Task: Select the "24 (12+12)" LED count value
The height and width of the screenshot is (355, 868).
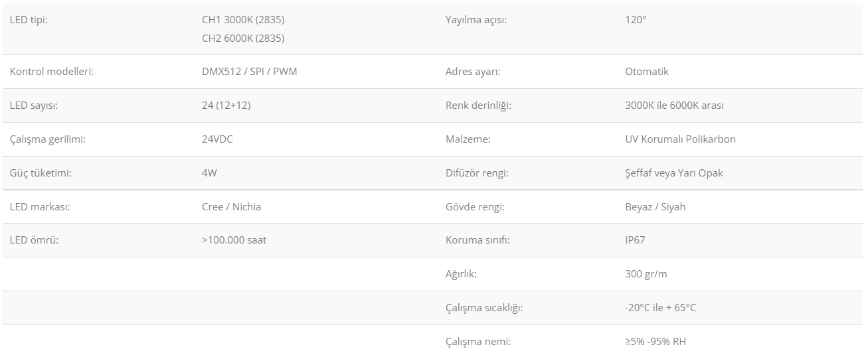Action: (226, 106)
